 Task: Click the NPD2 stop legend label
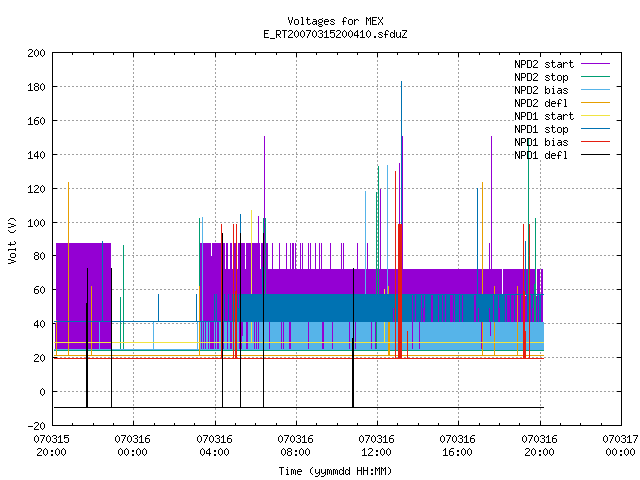click(x=541, y=77)
